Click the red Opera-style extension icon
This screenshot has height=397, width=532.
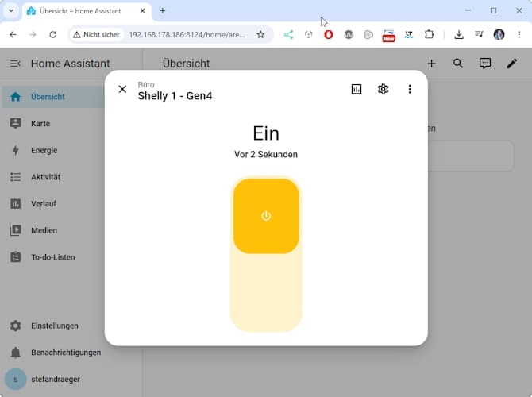(x=329, y=35)
